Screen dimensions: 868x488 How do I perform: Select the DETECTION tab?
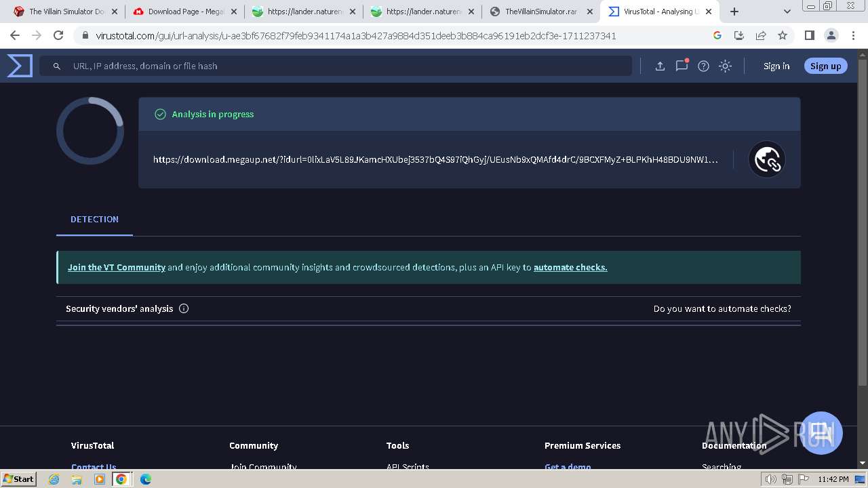[x=94, y=219]
